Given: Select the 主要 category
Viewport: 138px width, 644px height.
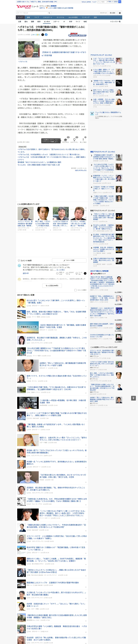Looking at the screenshot, I should coord(20,21).
